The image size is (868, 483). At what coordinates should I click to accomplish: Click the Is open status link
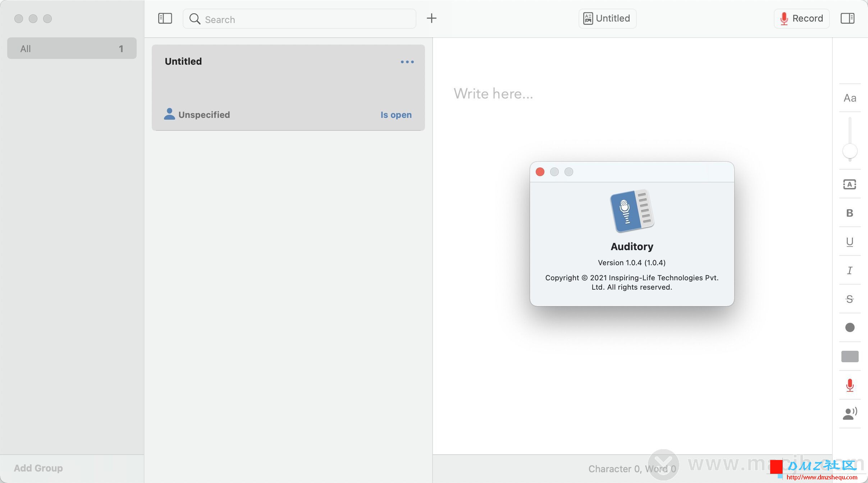(x=396, y=115)
